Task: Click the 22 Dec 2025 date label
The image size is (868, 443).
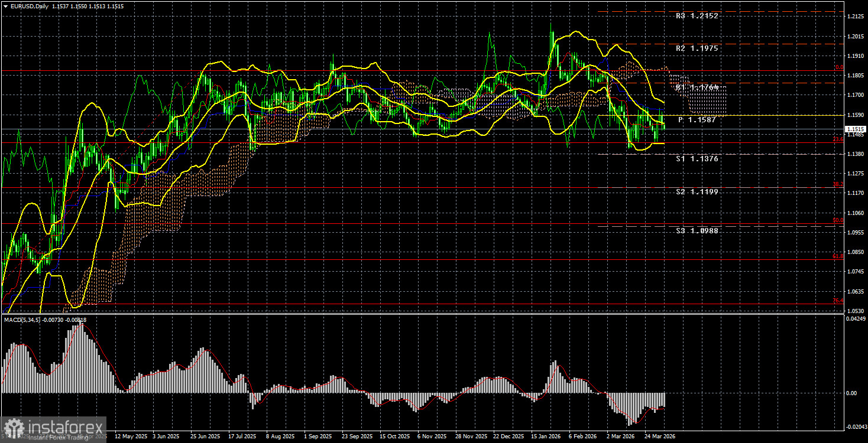Action: (508, 437)
